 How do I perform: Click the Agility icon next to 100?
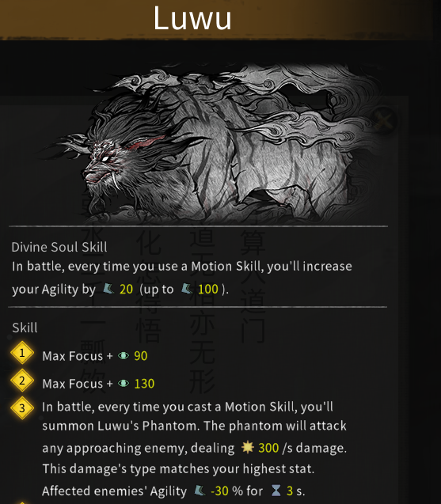click(x=187, y=288)
